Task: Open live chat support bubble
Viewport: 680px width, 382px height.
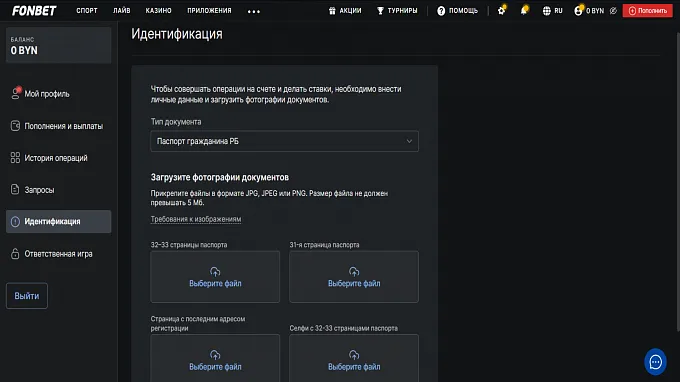Action: (x=655, y=362)
